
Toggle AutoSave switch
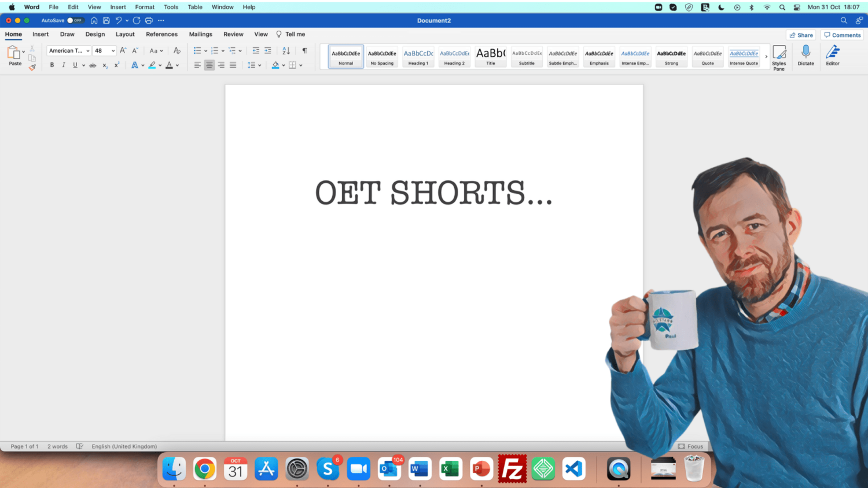click(x=75, y=20)
